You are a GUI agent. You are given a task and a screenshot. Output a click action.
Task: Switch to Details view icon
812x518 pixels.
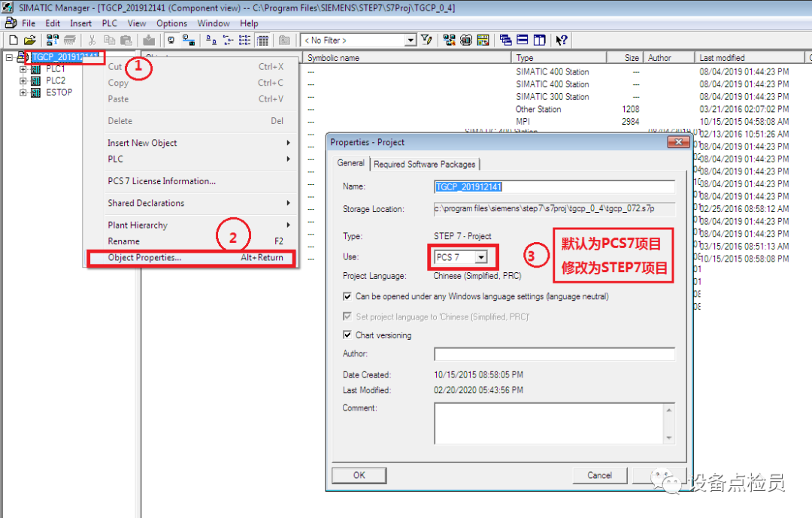pyautogui.click(x=263, y=40)
